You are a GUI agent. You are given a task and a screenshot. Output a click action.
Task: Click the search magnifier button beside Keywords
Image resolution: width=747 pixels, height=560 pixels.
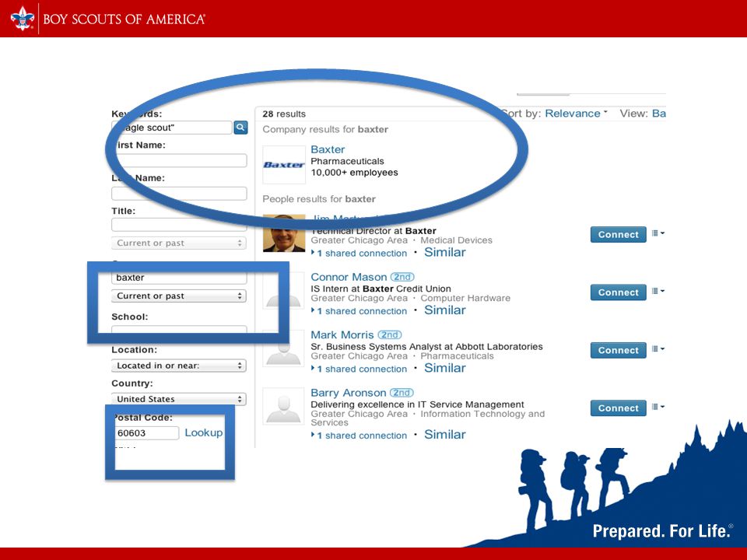(x=240, y=127)
